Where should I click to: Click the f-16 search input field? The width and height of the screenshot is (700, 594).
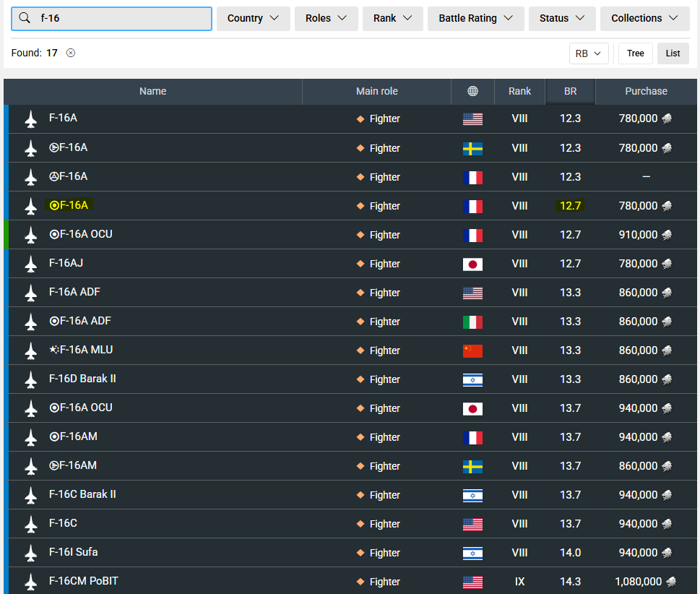(x=123, y=18)
